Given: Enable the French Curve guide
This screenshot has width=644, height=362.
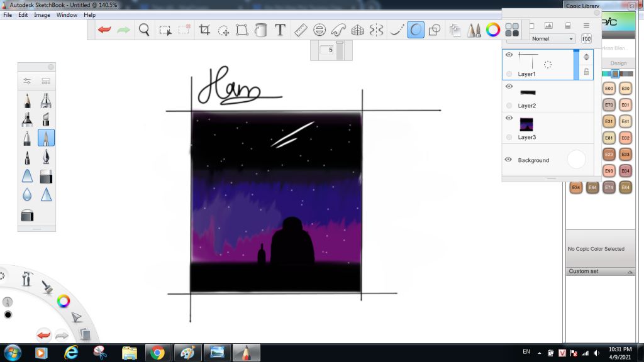Looking at the screenshot, I should click(338, 30).
